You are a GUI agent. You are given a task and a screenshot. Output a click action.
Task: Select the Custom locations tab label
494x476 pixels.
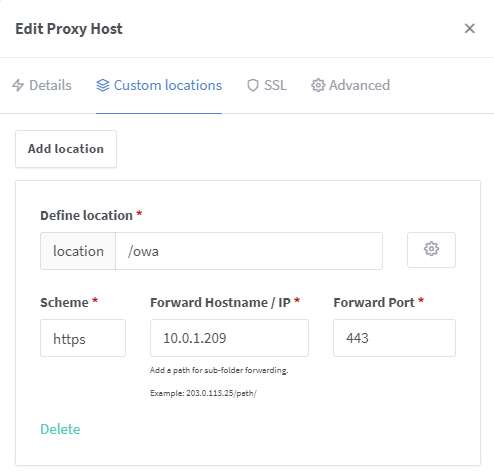(168, 85)
